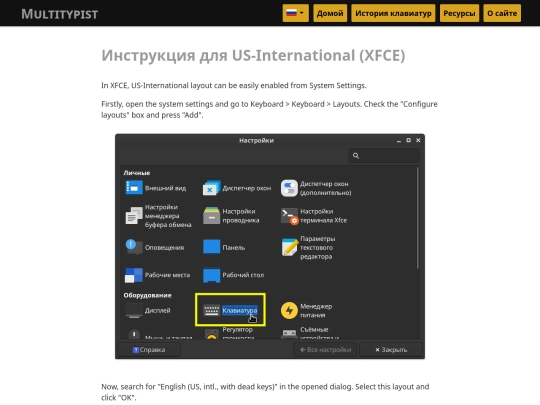Click Настройки терминала Xfce icon
The height and width of the screenshot is (405, 540).
(289, 216)
